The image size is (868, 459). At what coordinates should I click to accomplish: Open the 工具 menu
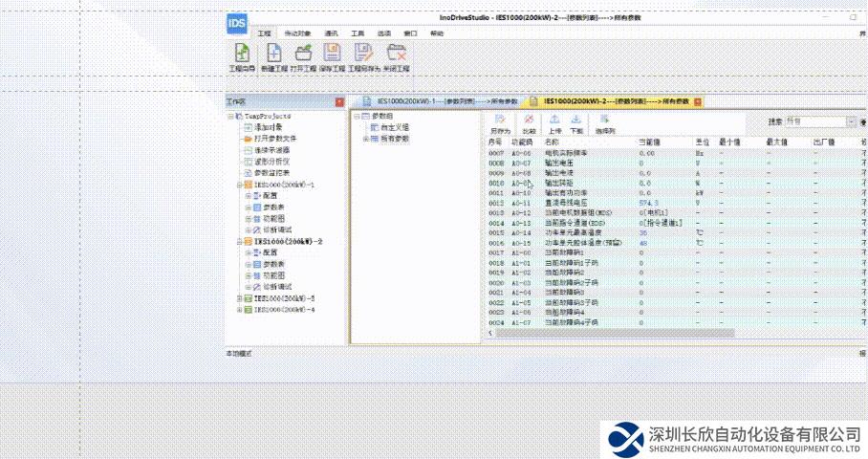click(358, 33)
